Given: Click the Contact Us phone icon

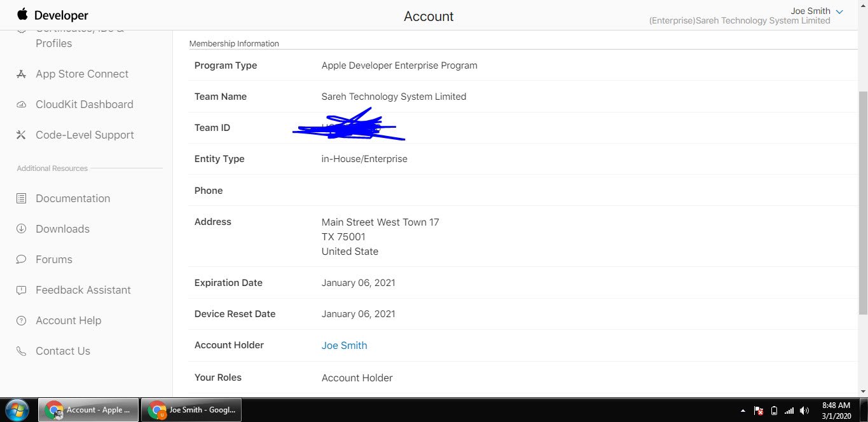Looking at the screenshot, I should [x=21, y=351].
